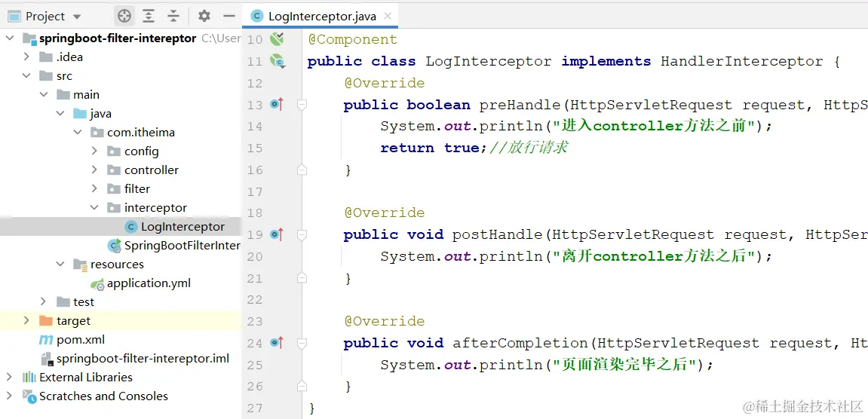868x419 pixels.
Task: Select the controller package row
Action: point(121,170)
